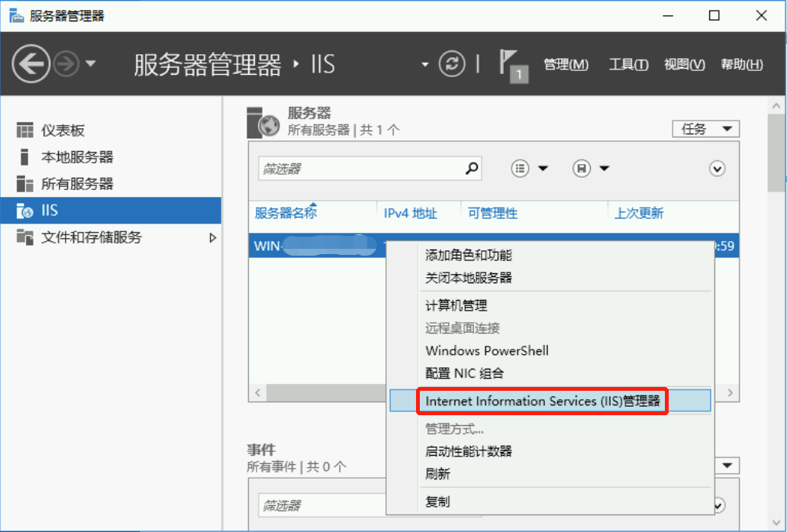Click the search magnifier in servers filter

pyautogui.click(x=473, y=168)
